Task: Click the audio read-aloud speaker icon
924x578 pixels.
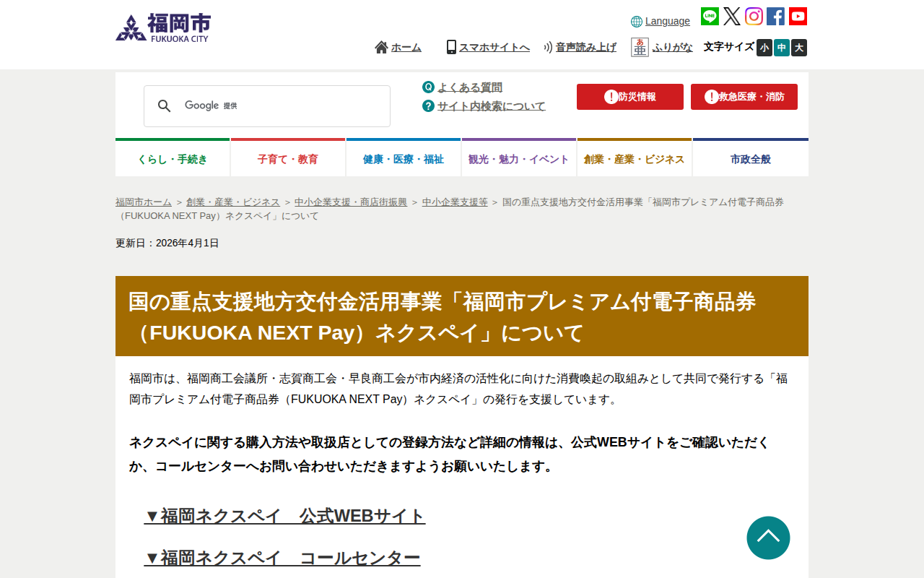Action: pos(548,47)
